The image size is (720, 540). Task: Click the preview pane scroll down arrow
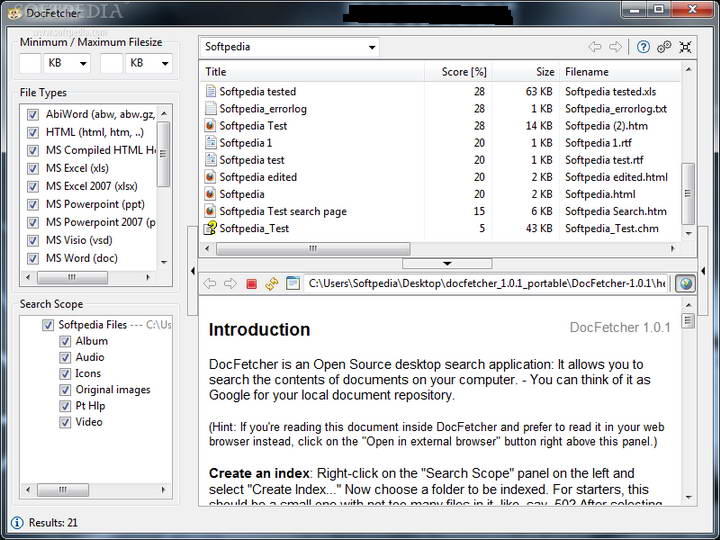tap(688, 497)
